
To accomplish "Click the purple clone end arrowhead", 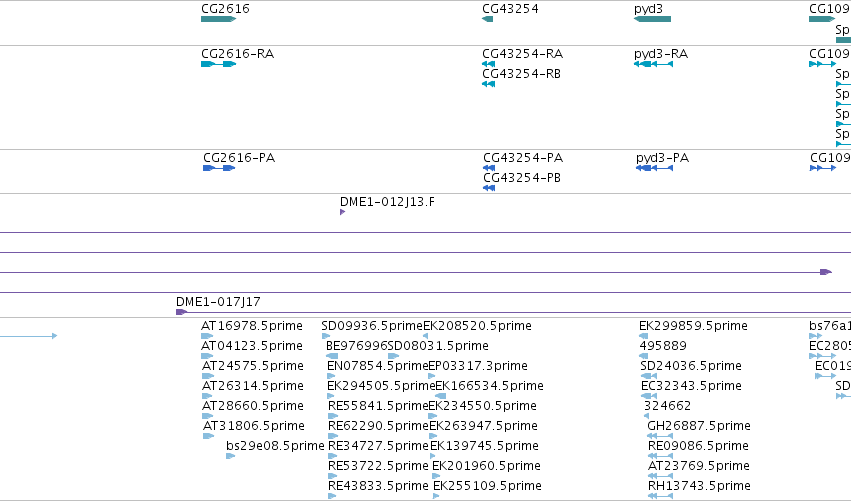I will coord(826,272).
